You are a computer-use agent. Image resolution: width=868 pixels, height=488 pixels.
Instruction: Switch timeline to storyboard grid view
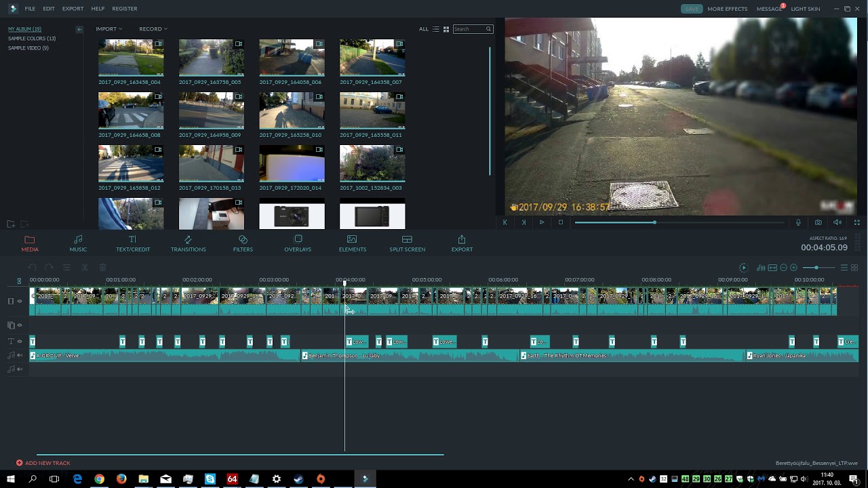point(854,268)
